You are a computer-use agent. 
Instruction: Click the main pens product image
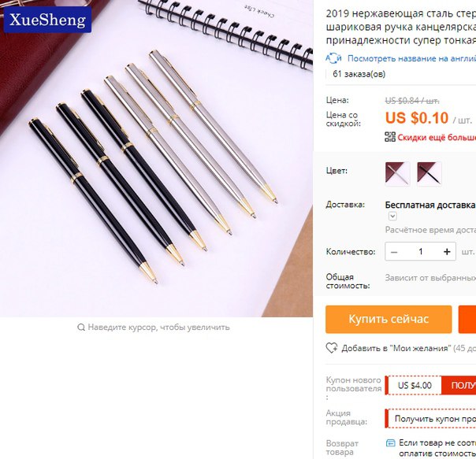pyautogui.click(x=156, y=158)
